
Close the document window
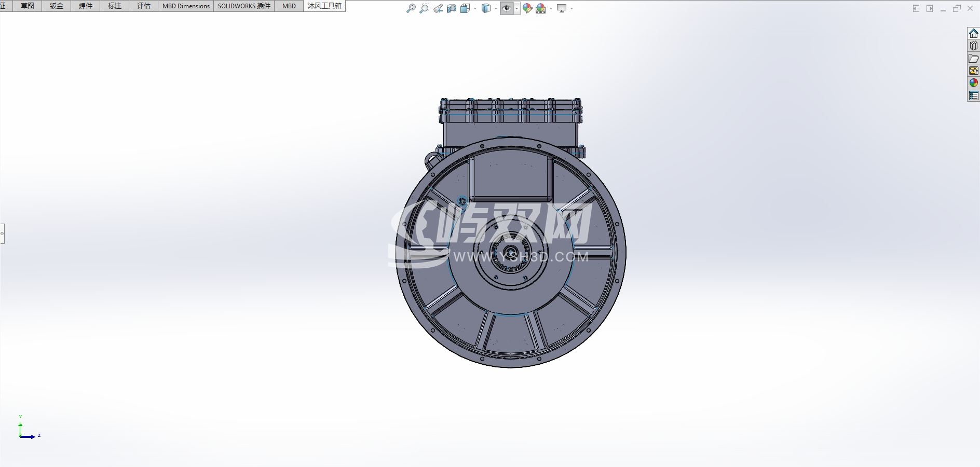pos(970,8)
